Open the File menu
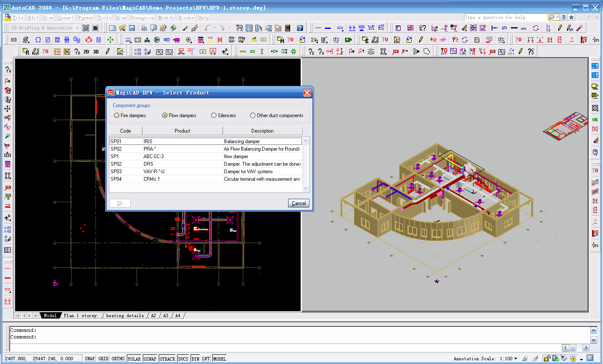The width and height of the screenshot is (603, 364). pyautogui.click(x=18, y=18)
